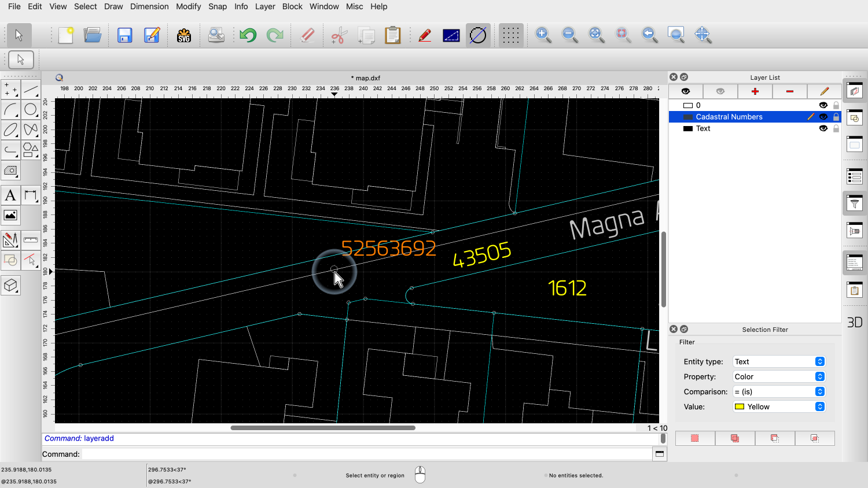Open the Dimension menu
Screen dimensions: 868x488
pos(149,6)
